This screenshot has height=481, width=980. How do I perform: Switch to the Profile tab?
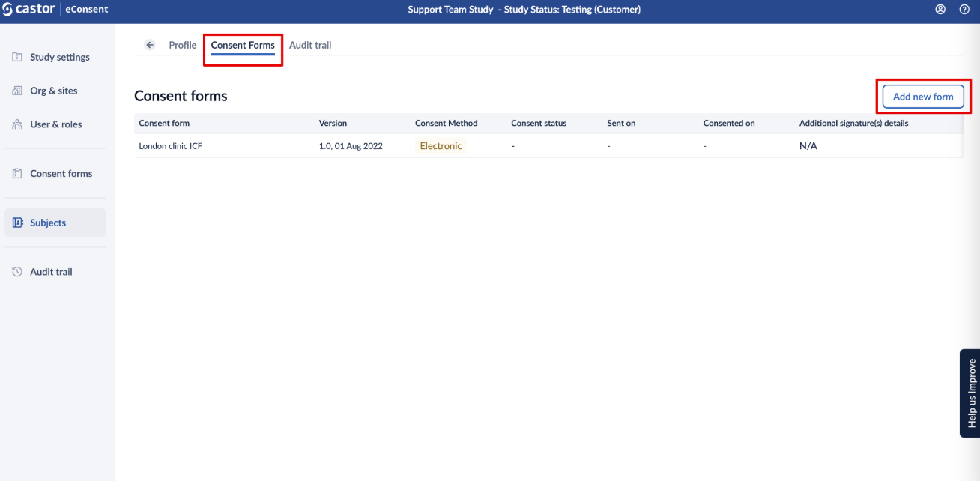(x=182, y=45)
